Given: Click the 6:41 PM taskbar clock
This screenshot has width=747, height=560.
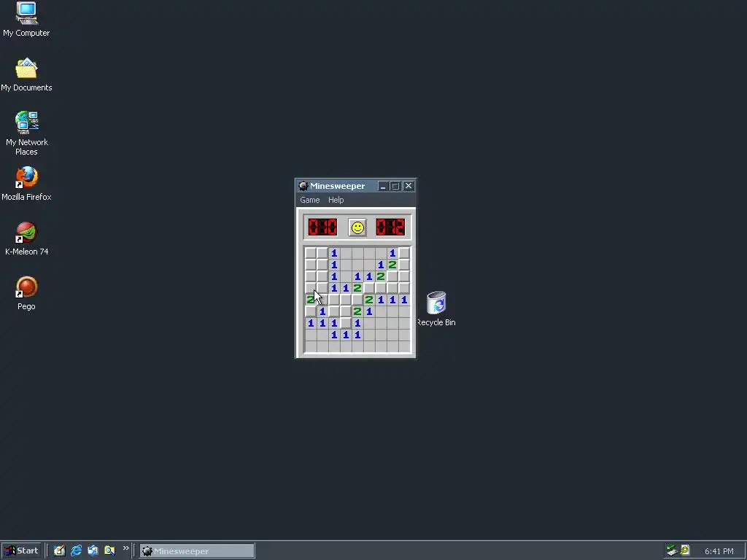Looking at the screenshot, I should point(719,551).
